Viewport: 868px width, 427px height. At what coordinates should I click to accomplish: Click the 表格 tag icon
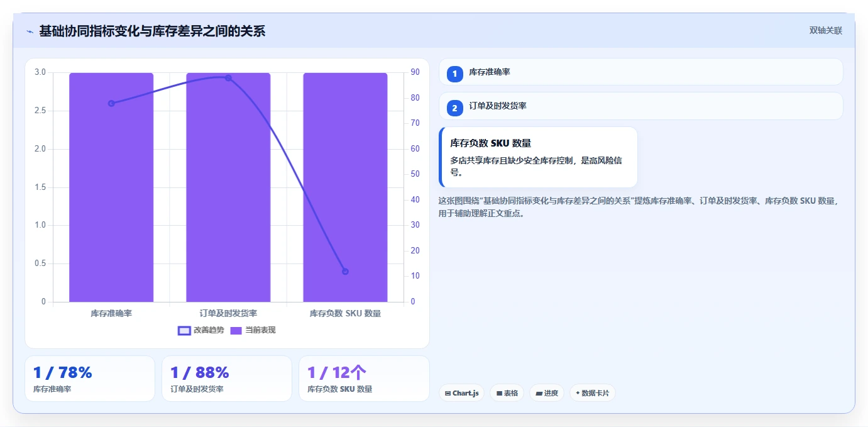(x=499, y=393)
